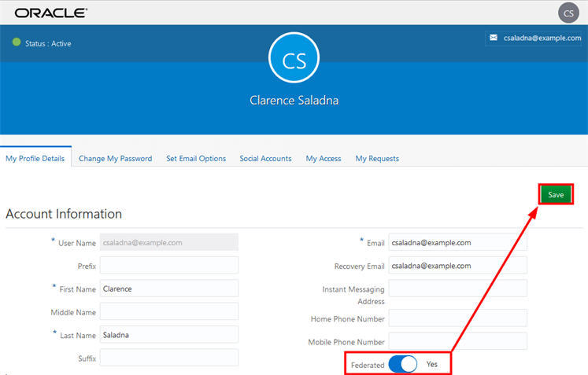The height and width of the screenshot is (375, 588).
Task: Focus the Mobile Phone Number field
Action: pyautogui.click(x=457, y=341)
